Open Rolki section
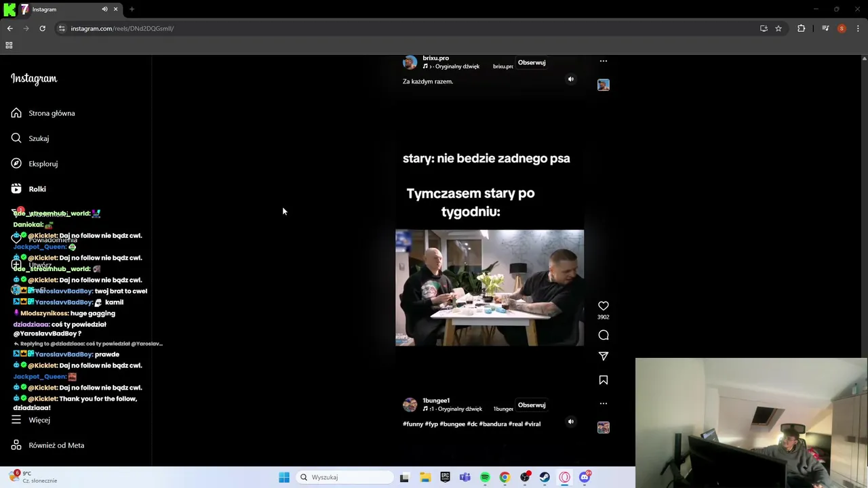 [28, 189]
